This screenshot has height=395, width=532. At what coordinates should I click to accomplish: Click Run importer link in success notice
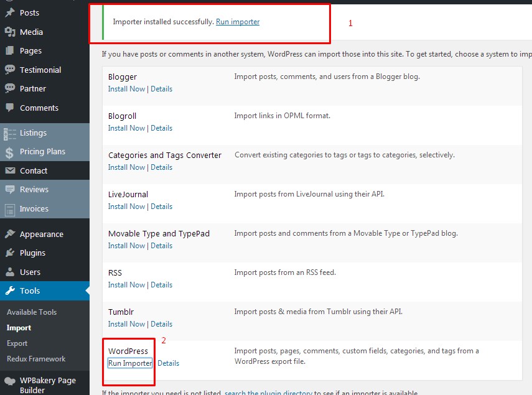point(238,22)
